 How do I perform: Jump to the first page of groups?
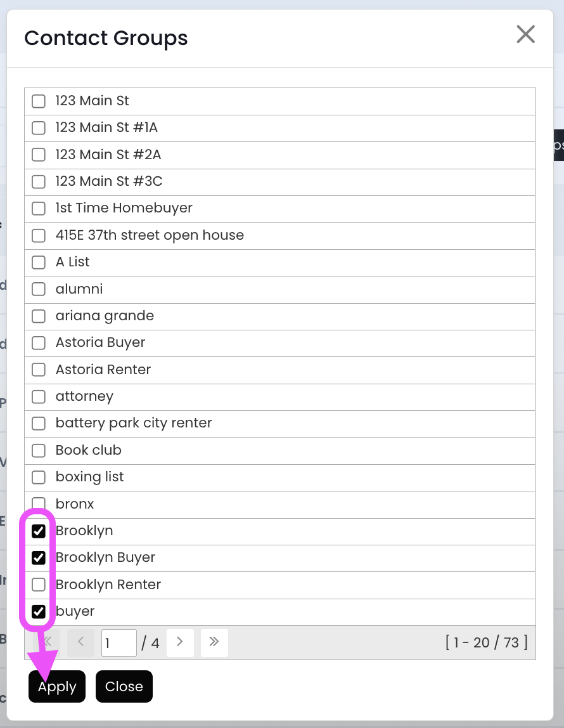(x=47, y=642)
